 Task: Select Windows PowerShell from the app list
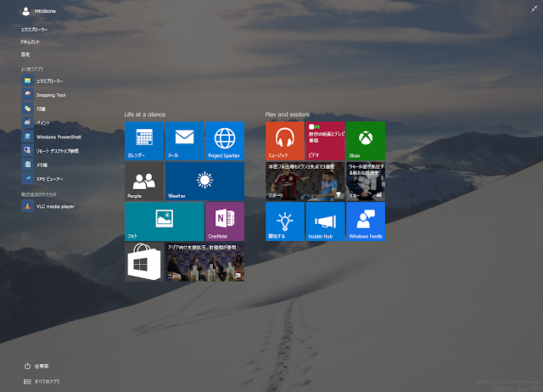point(56,137)
